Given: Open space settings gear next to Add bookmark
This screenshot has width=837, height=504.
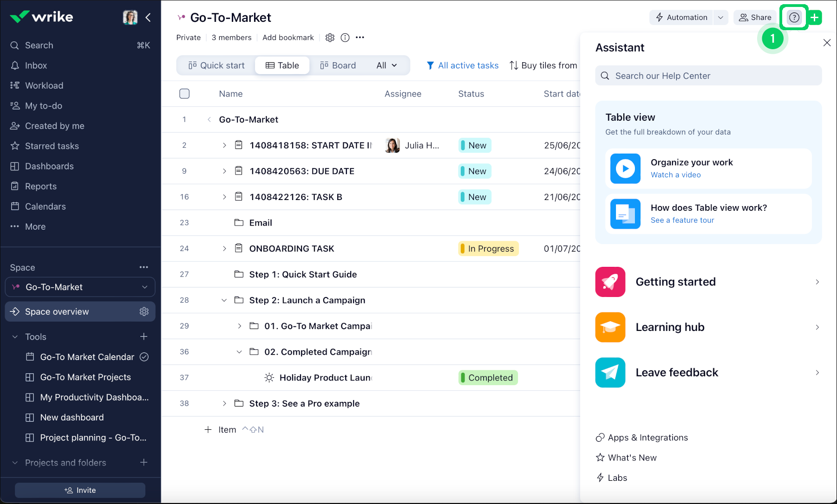Looking at the screenshot, I should pos(330,38).
